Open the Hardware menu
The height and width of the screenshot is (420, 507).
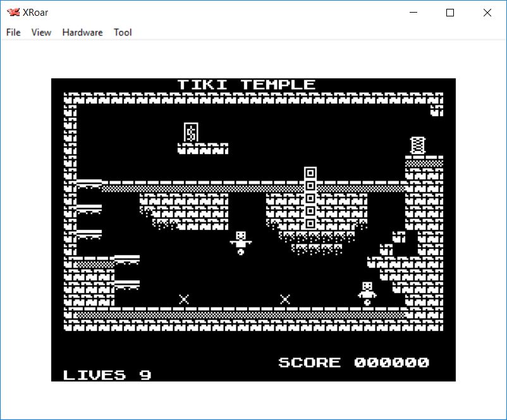82,32
